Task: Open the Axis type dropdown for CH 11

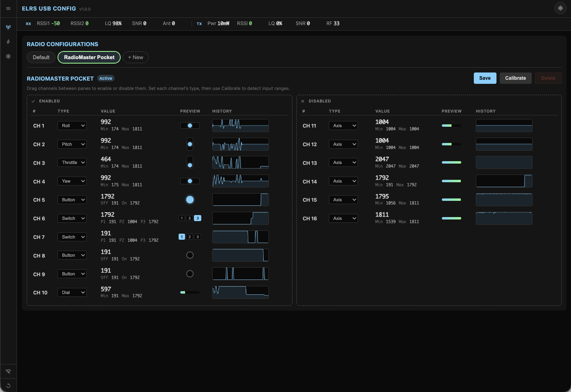Action: click(x=343, y=125)
